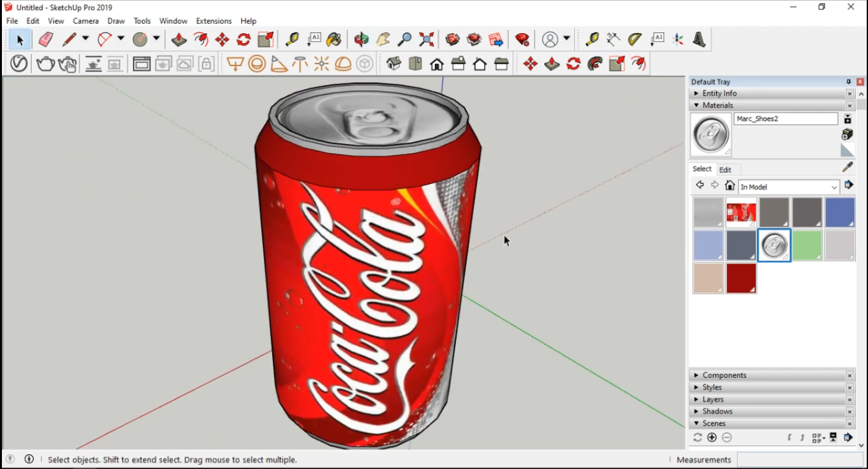Image resolution: width=868 pixels, height=469 pixels.
Task: Select Scale tool in top toolbar
Action: [265, 40]
